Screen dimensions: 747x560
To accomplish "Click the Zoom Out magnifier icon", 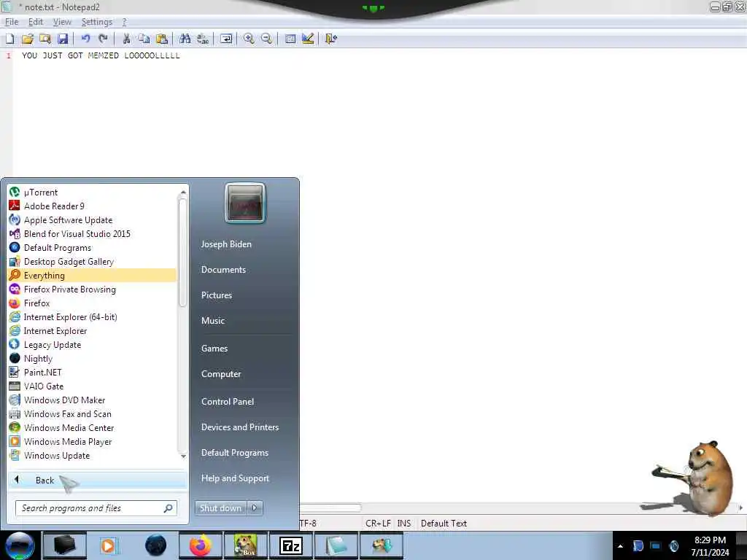I will click(x=267, y=39).
